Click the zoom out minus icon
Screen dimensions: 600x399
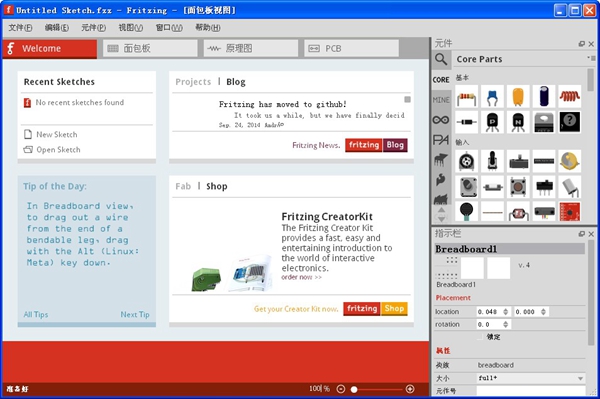[x=341, y=389]
